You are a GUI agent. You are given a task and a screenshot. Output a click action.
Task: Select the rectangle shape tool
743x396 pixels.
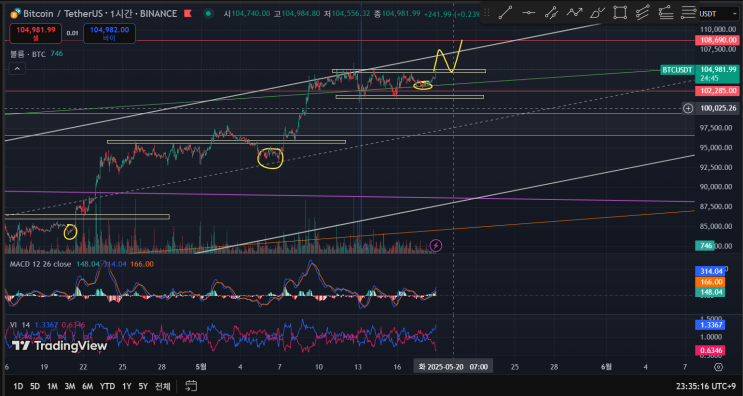[620, 12]
